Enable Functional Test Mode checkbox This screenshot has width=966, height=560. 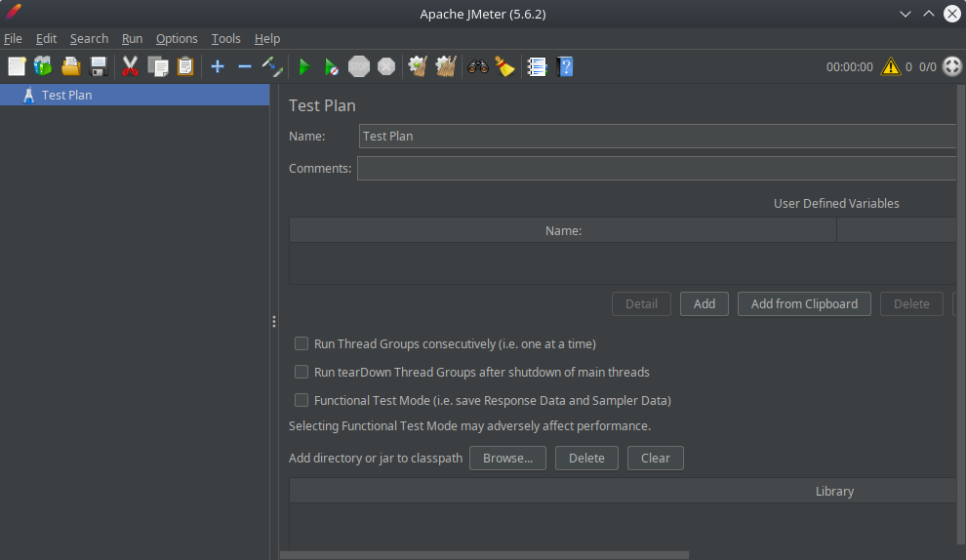click(x=302, y=400)
